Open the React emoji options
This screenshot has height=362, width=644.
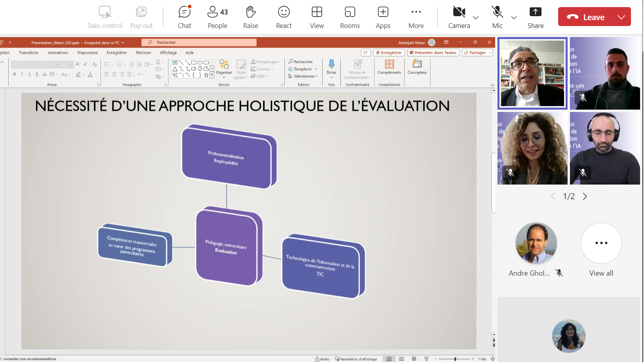pos(284,17)
